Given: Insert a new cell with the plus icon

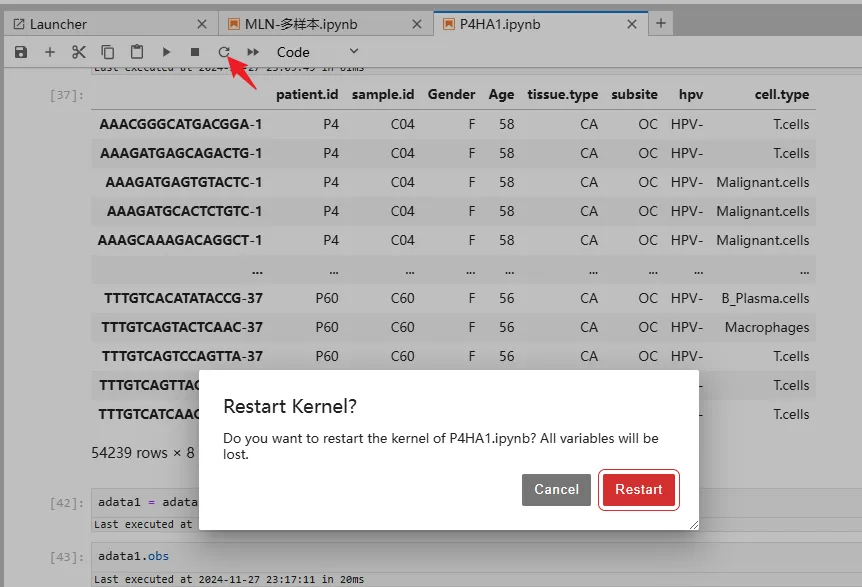Looking at the screenshot, I should tap(50, 52).
